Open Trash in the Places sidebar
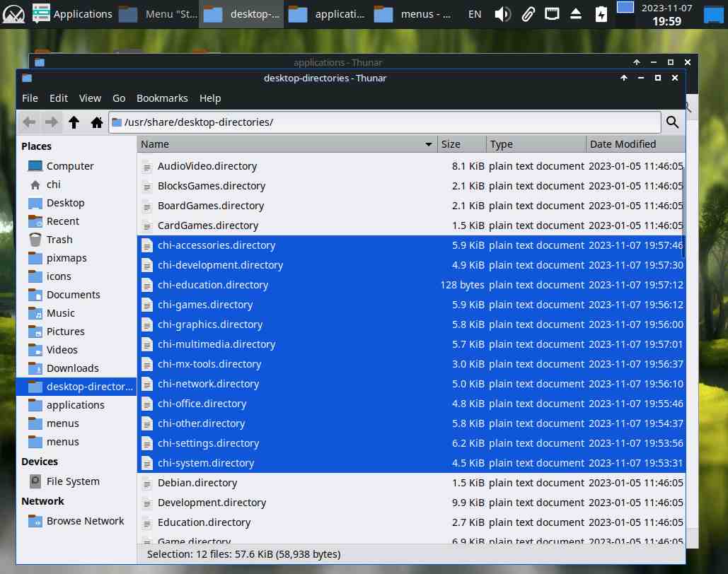Screen dimensions: 728x574 tap(59, 240)
